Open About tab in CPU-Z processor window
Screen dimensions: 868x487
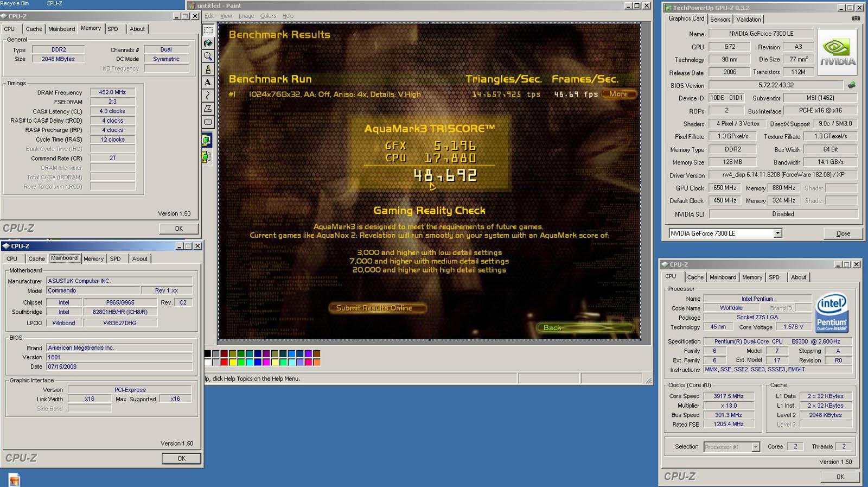point(798,277)
